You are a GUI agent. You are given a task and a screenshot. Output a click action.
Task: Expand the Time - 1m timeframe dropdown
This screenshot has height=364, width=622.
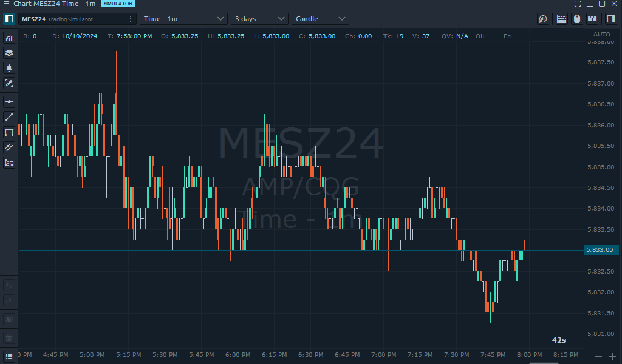coord(184,19)
